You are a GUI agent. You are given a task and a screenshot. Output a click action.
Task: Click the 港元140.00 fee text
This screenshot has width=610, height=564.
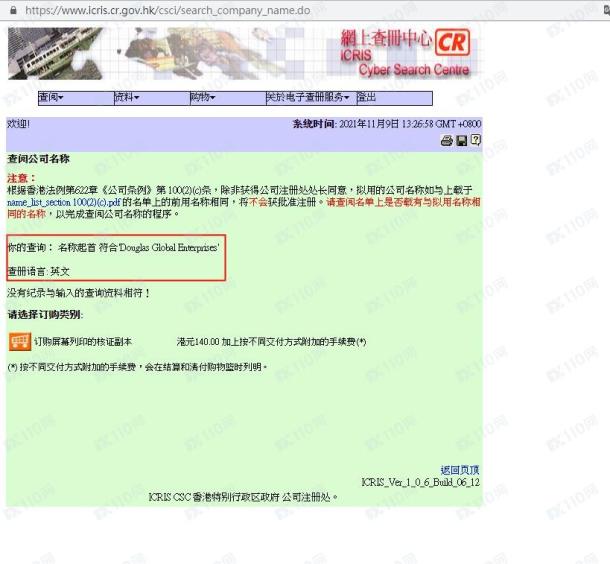272,342
